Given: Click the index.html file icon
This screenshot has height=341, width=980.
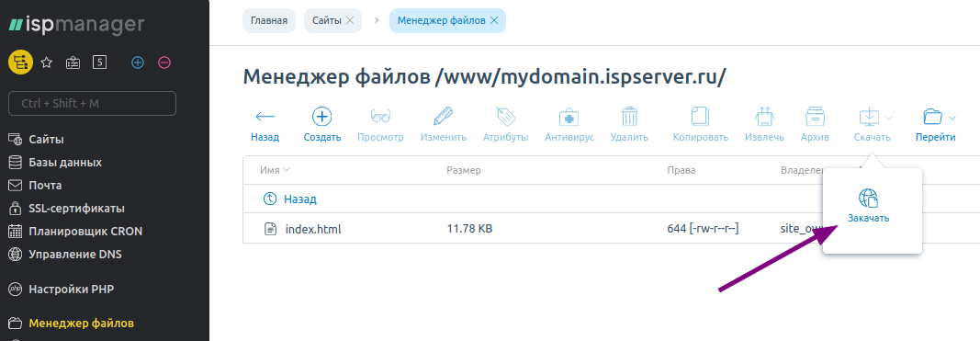Looking at the screenshot, I should [x=270, y=229].
